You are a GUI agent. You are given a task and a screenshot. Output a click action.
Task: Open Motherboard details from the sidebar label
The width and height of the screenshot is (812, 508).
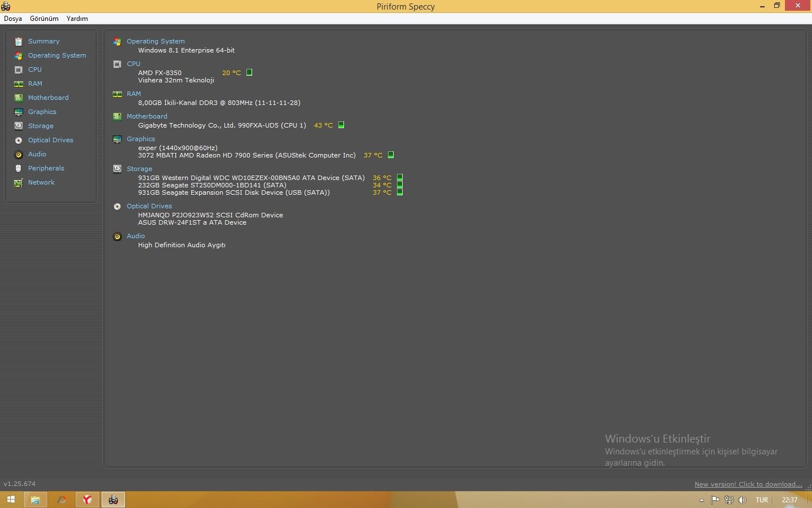click(x=48, y=98)
